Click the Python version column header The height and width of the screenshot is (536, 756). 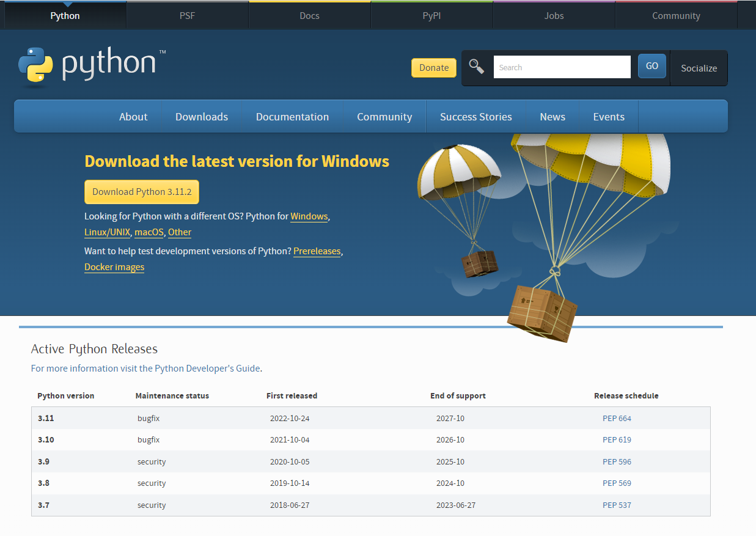click(66, 396)
